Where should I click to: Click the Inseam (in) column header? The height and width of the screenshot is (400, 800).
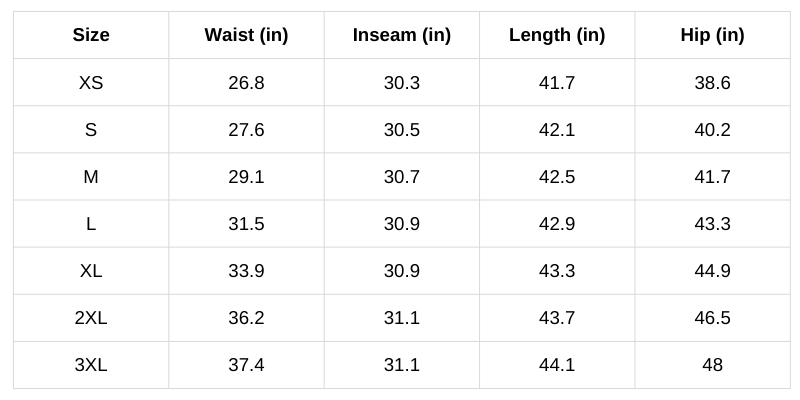(x=402, y=35)
